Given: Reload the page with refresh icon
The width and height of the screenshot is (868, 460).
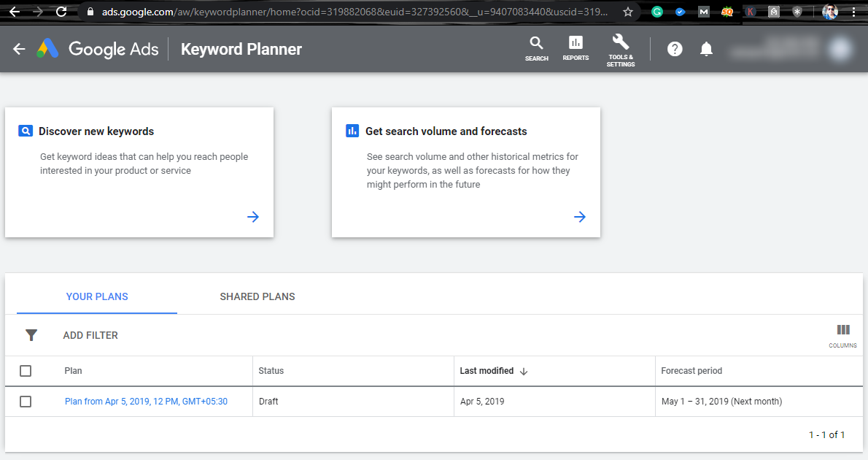Looking at the screenshot, I should (61, 12).
